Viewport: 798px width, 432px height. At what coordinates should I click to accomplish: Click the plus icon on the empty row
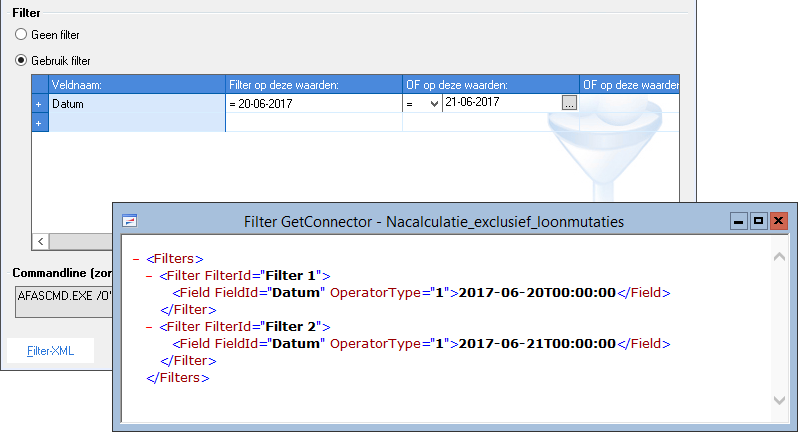tap(39, 123)
